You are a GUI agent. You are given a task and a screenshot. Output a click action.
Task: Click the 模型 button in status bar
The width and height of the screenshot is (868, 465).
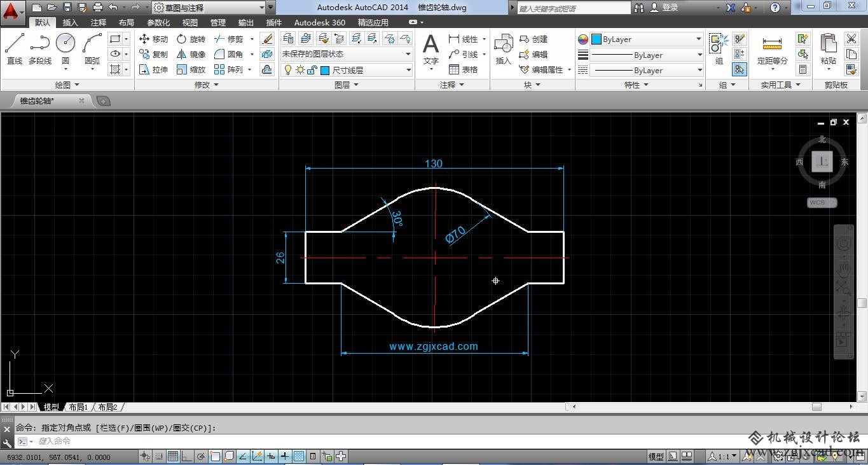(x=656, y=456)
